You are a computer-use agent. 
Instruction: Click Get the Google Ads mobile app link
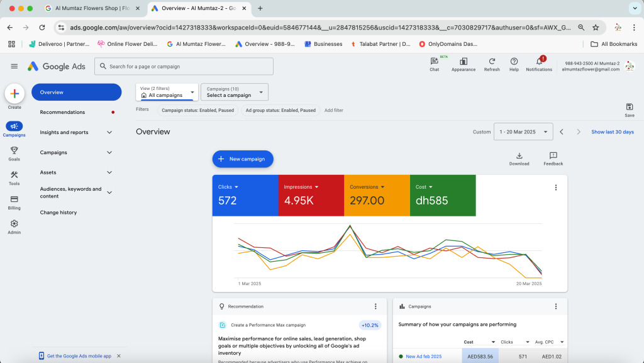[x=79, y=356]
